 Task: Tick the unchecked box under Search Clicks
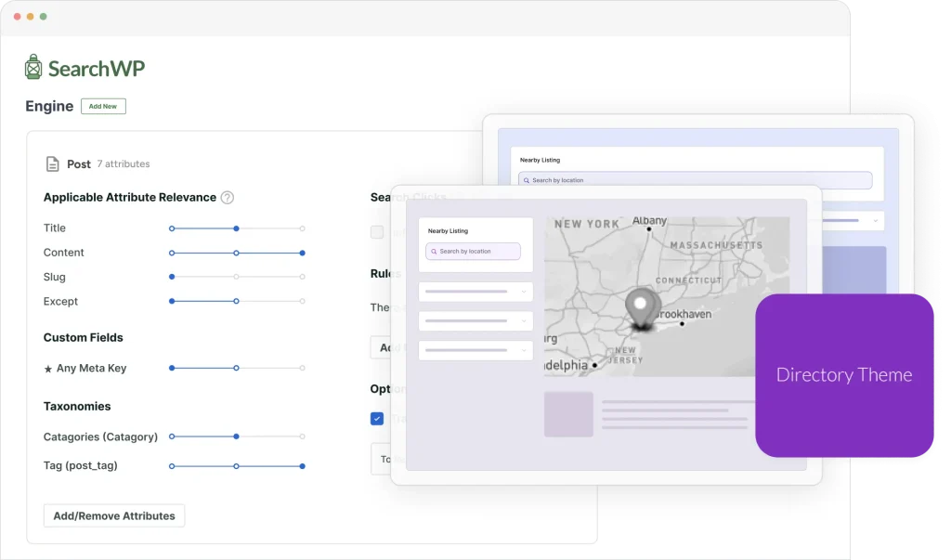tap(377, 232)
